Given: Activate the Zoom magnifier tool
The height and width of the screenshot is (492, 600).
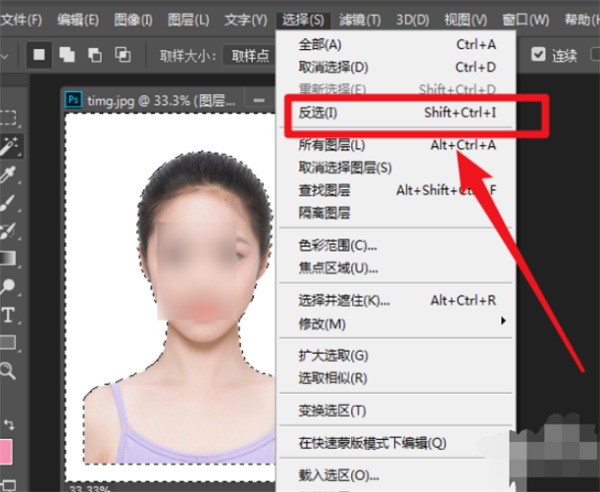Looking at the screenshot, I should [9, 371].
